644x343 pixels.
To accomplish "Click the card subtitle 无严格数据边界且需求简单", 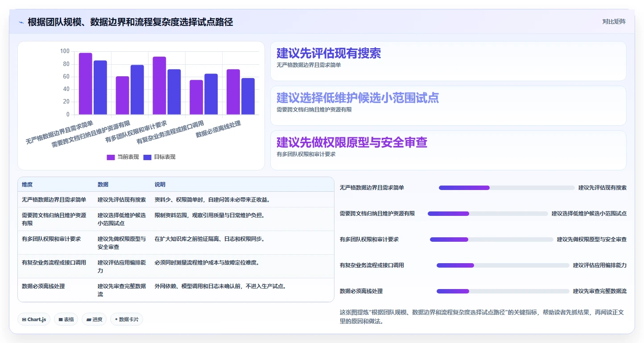I will coord(309,65).
